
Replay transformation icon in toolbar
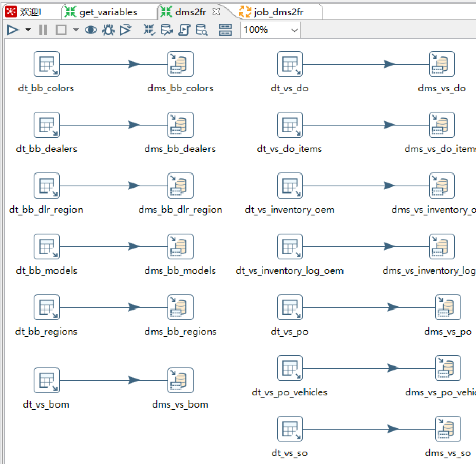[125, 30]
